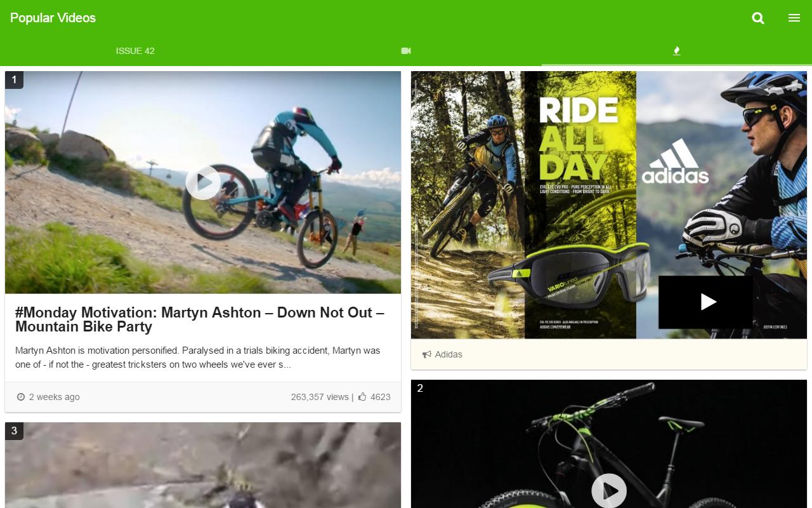
Task: Open the hamburger menu icon
Action: pyautogui.click(x=794, y=18)
